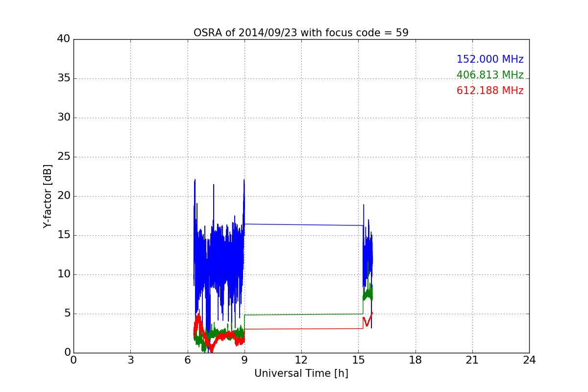Click the y-axis tick label 40

click(x=64, y=39)
